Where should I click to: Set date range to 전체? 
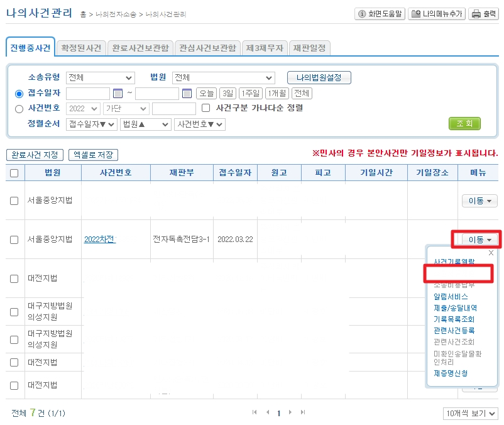pos(302,94)
